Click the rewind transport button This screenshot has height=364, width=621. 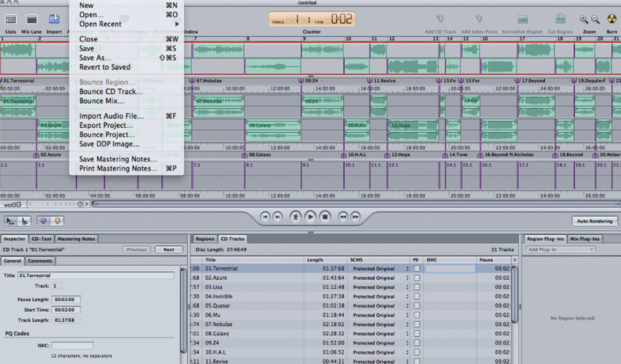click(343, 217)
